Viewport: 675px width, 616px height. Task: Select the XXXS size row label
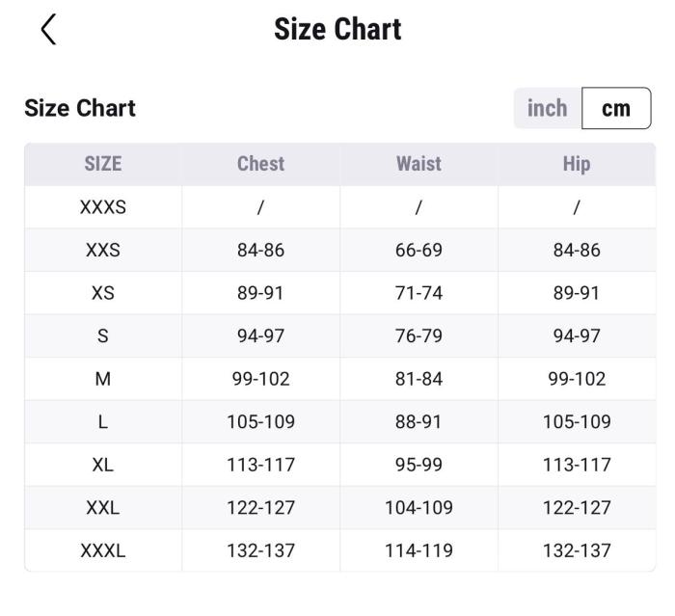pyautogui.click(x=103, y=207)
